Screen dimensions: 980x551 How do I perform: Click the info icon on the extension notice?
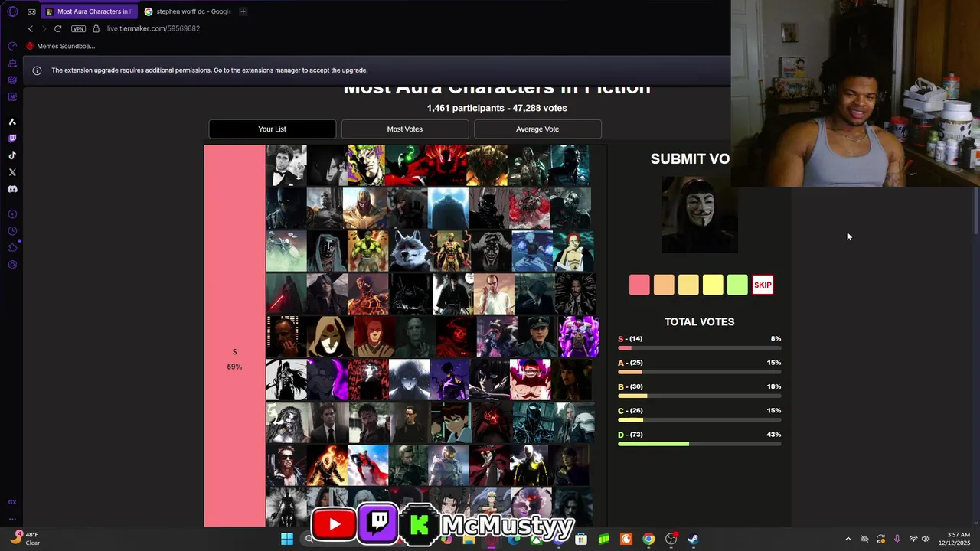pyautogui.click(x=37, y=70)
